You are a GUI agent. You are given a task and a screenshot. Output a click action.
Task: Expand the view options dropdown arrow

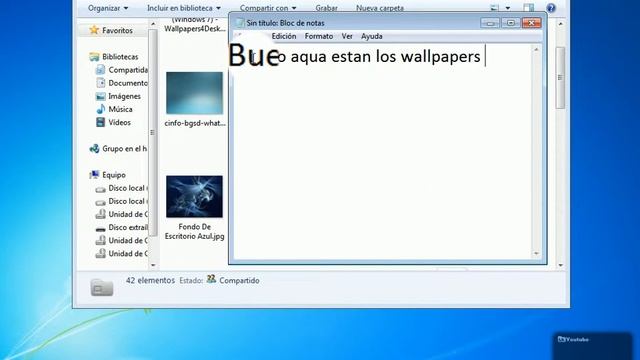(x=508, y=8)
